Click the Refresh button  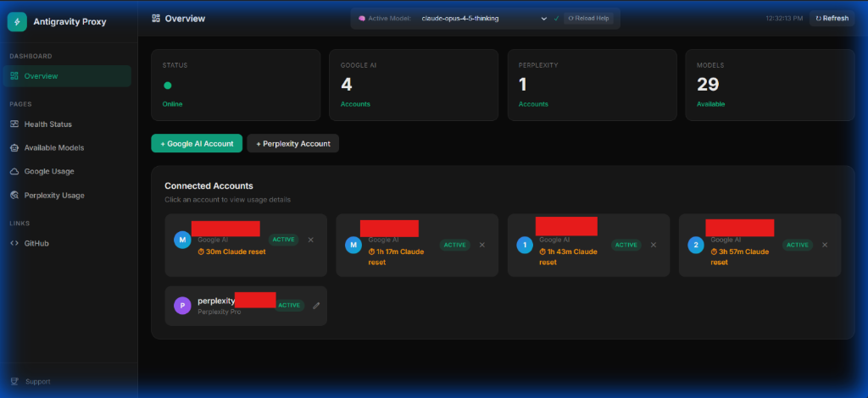click(x=832, y=19)
